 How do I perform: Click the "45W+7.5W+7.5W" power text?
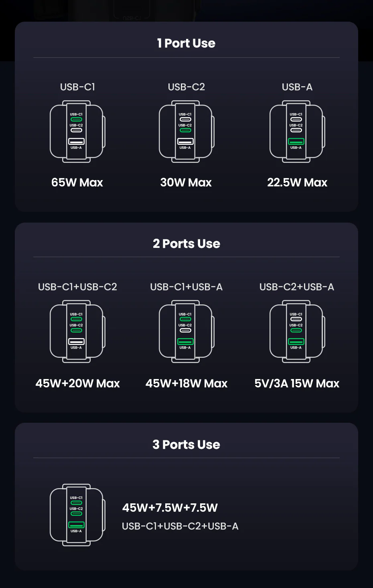tap(170, 508)
